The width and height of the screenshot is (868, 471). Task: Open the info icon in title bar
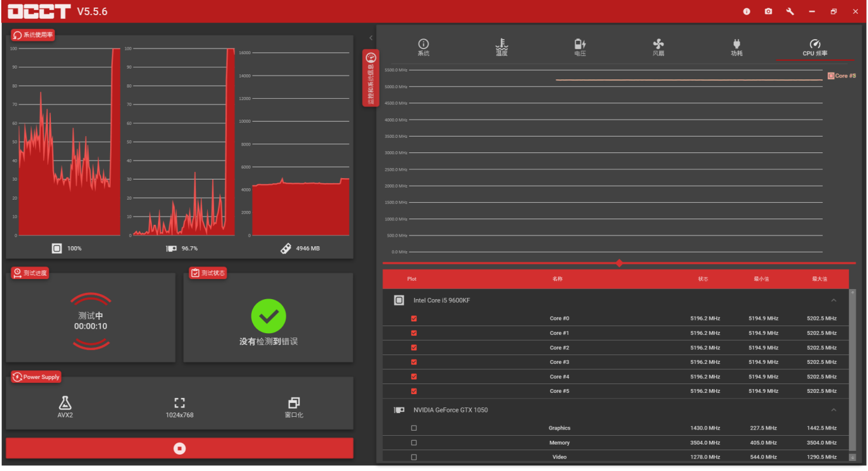[x=747, y=11]
